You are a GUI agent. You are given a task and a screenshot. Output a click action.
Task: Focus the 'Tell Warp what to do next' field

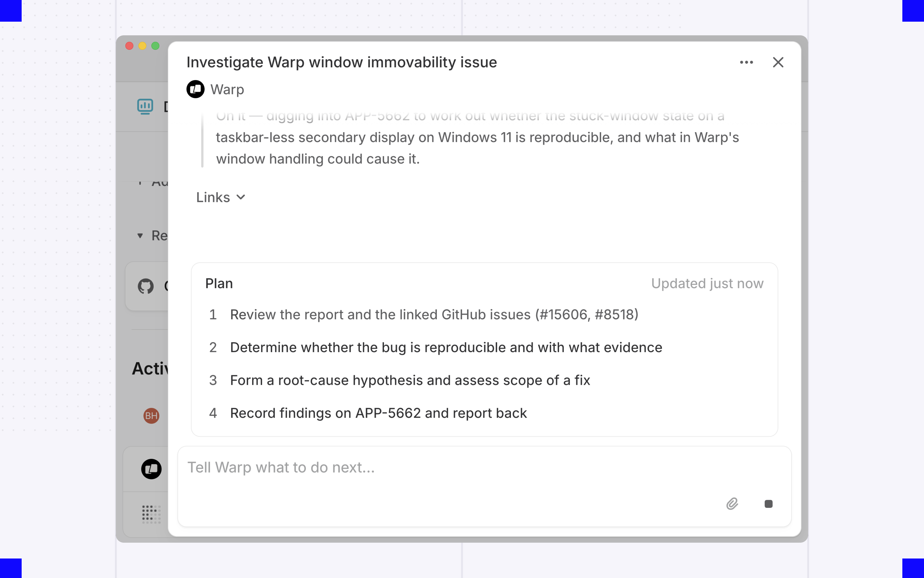click(484, 486)
